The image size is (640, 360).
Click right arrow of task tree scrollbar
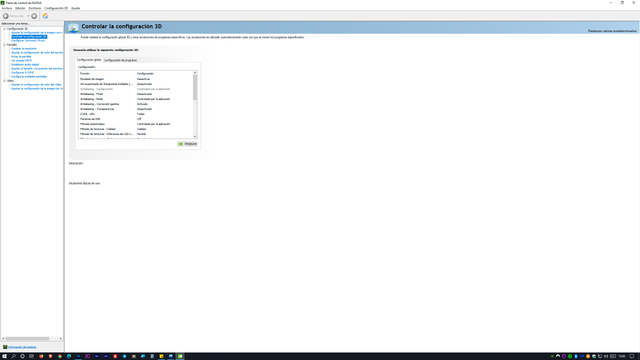pos(61,338)
